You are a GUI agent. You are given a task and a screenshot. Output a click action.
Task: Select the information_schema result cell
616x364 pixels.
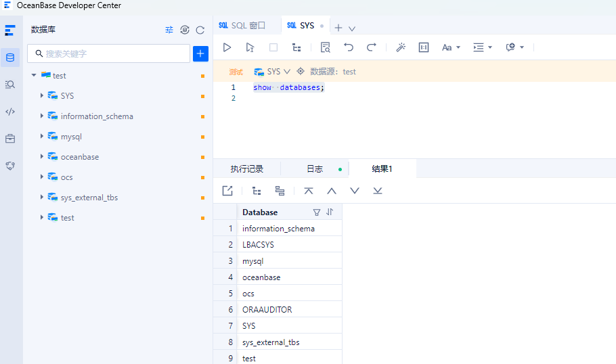coord(290,229)
